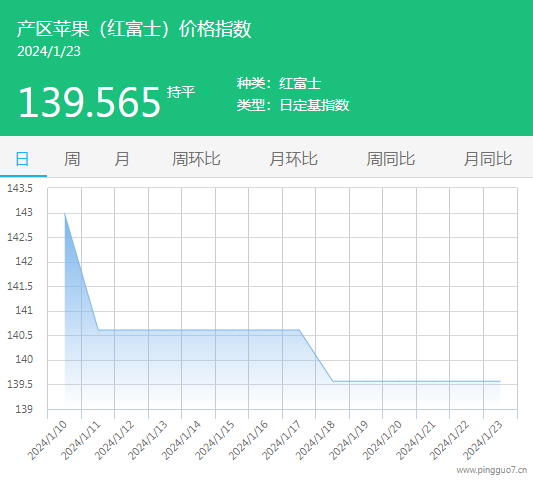Open the www.pingguo7.cn watermark link
The image size is (533, 482).
492,470
